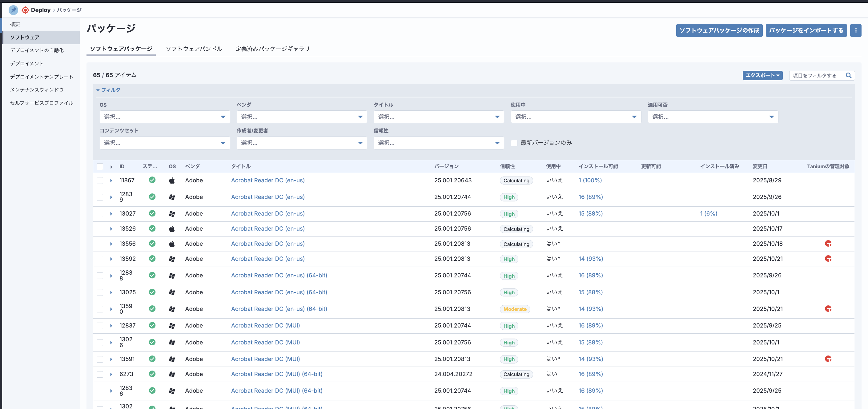Viewport: 868px width, 409px height.
Task: Focus the 項目をフィルタする input field
Action: (x=815, y=75)
